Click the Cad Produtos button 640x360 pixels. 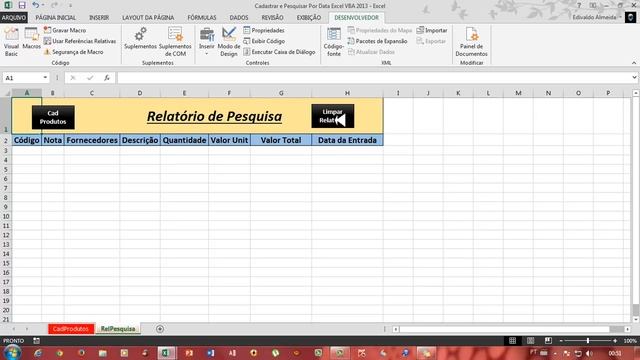(x=53, y=117)
